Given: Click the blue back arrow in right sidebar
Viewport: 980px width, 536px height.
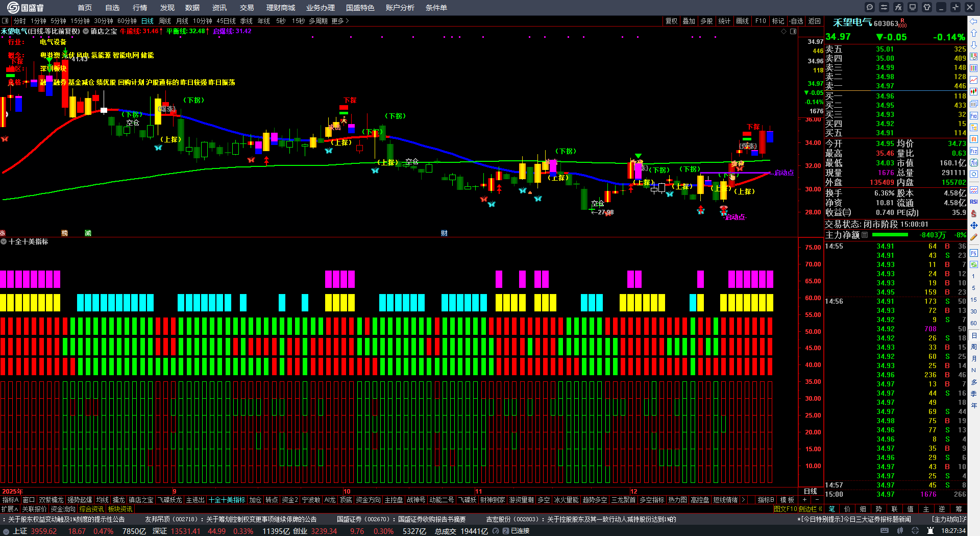Looking at the screenshot, I should [974, 21].
